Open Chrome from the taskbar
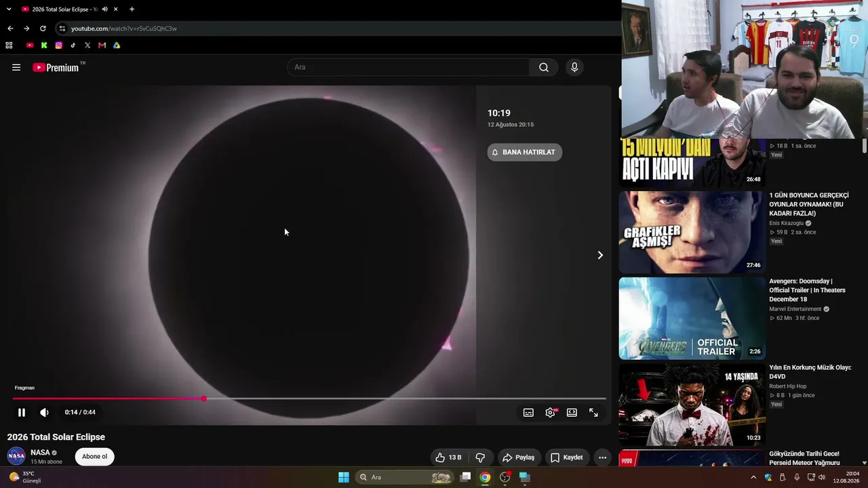Screen dimensions: 868x488 point(485,477)
